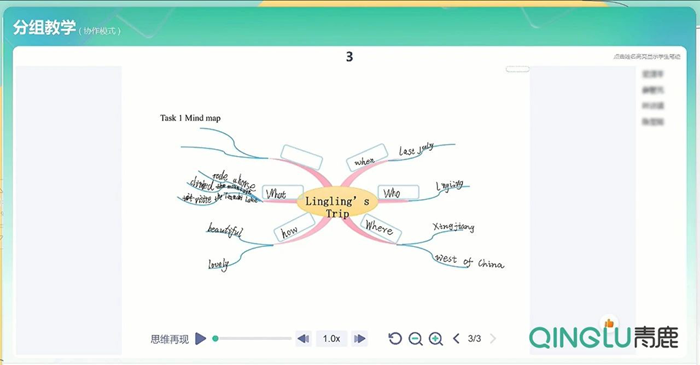Click the small pill button above canvas
This screenshot has width=700, height=365.
pos(517,69)
